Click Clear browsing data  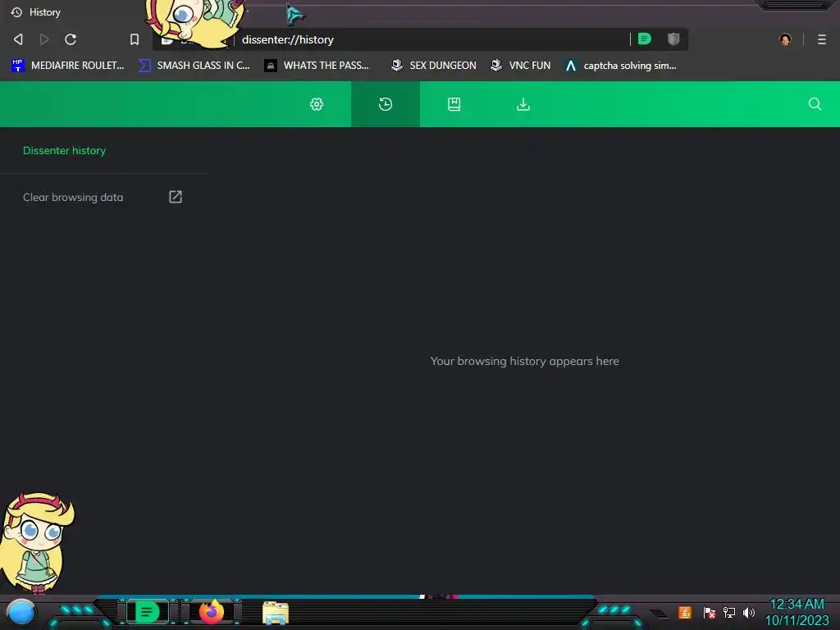coord(73,197)
